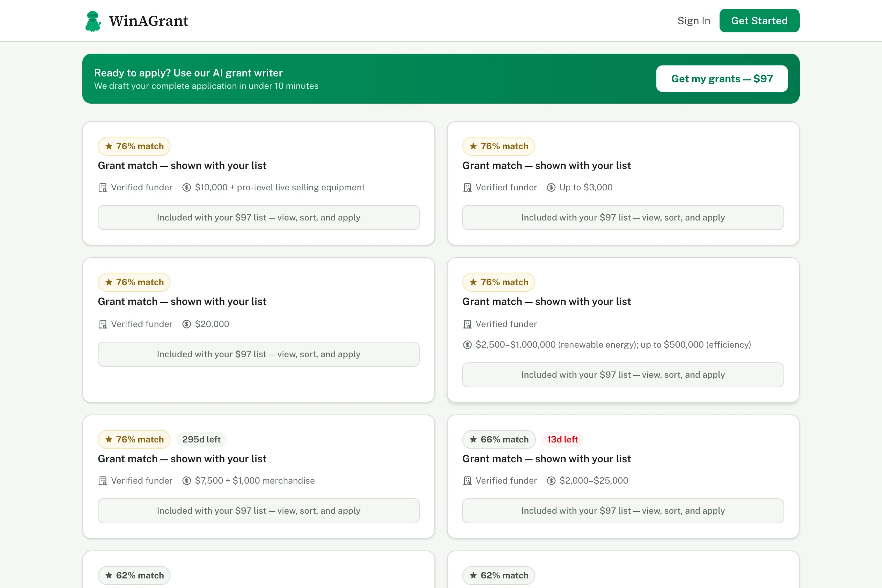Click 'Included with your $97 list' in $20,000 card
The width and height of the screenshot is (882, 588).
[259, 354]
